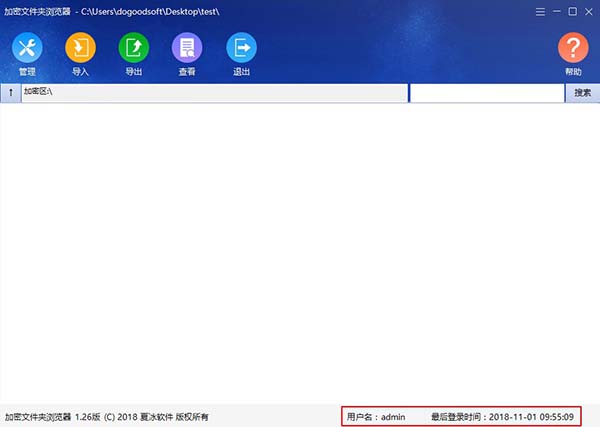The width and height of the screenshot is (600, 427).
Task: Click the 1.26版 (C) 2018 夏冰软件 版权所有 text
Action: (142, 417)
